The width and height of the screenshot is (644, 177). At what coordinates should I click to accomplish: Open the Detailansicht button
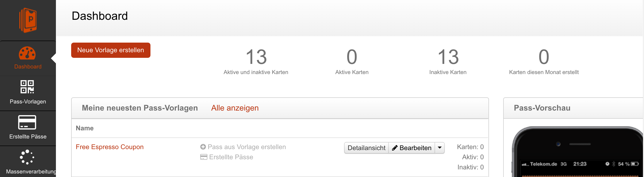click(366, 148)
